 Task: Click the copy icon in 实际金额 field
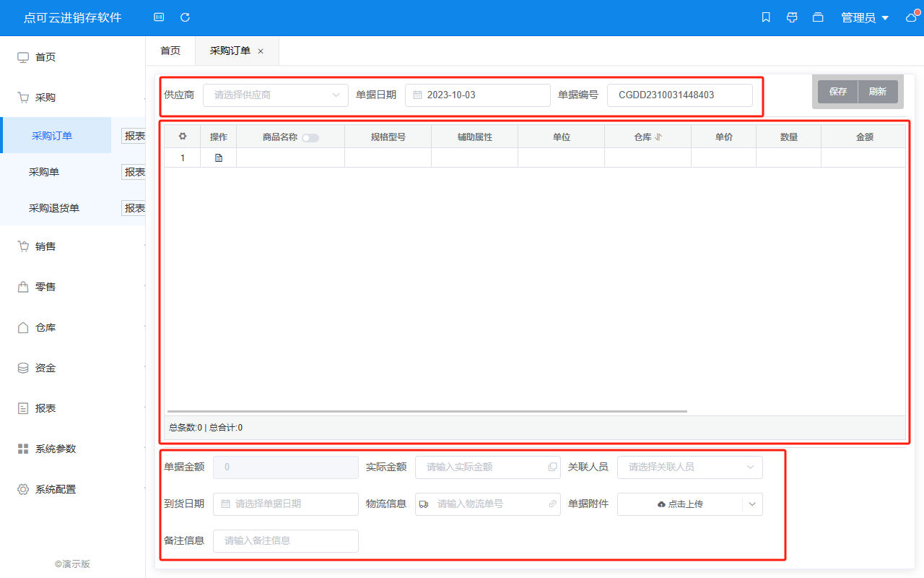pos(552,467)
